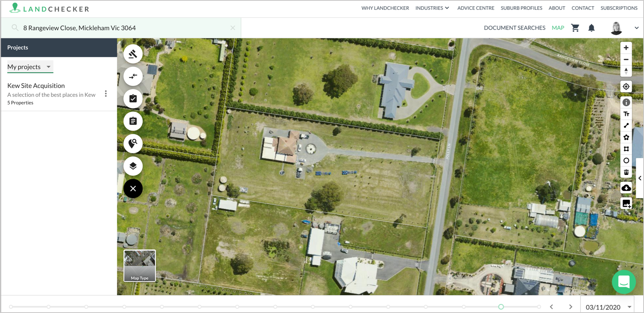Go to next imagery date
644x313 pixels.
click(x=570, y=307)
